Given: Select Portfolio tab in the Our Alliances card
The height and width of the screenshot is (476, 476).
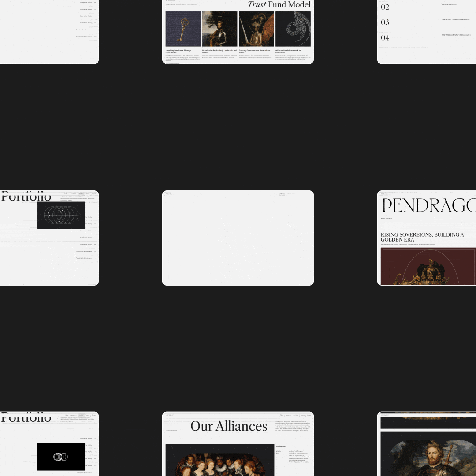Looking at the screenshot, I should (x=296, y=415).
